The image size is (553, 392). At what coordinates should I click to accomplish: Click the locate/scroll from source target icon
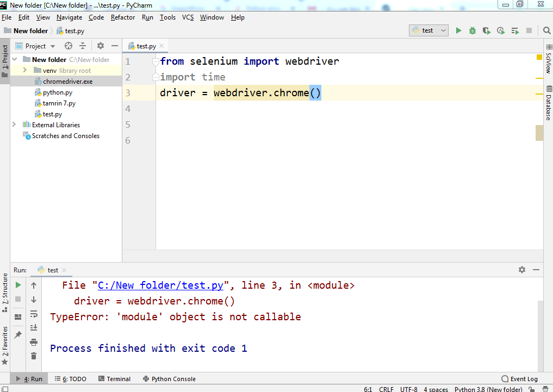[x=69, y=46]
